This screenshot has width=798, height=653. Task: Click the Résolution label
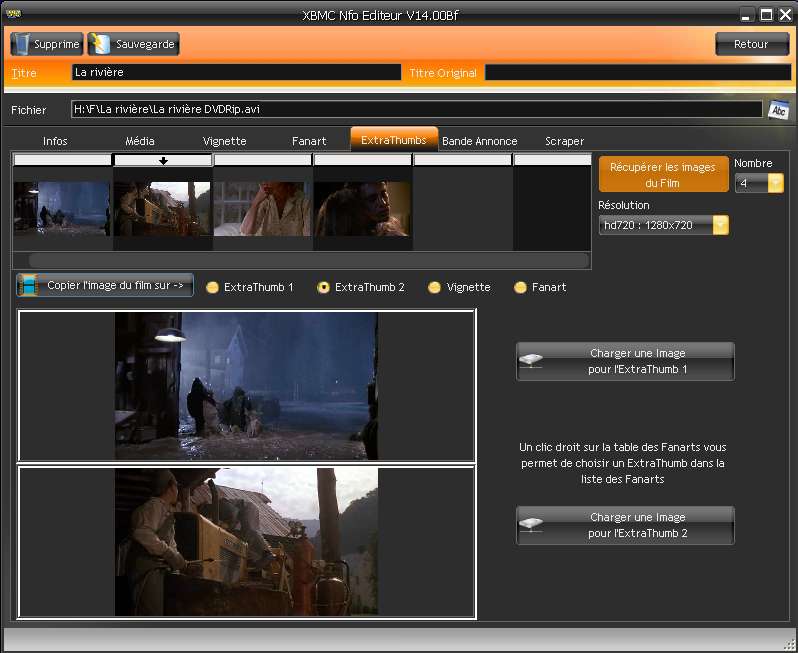(x=624, y=205)
